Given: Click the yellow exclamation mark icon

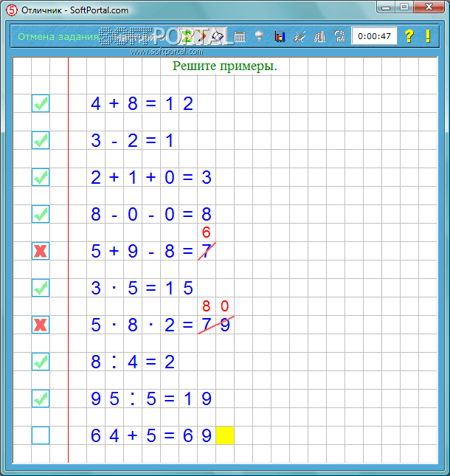Looking at the screenshot, I should coord(428,36).
